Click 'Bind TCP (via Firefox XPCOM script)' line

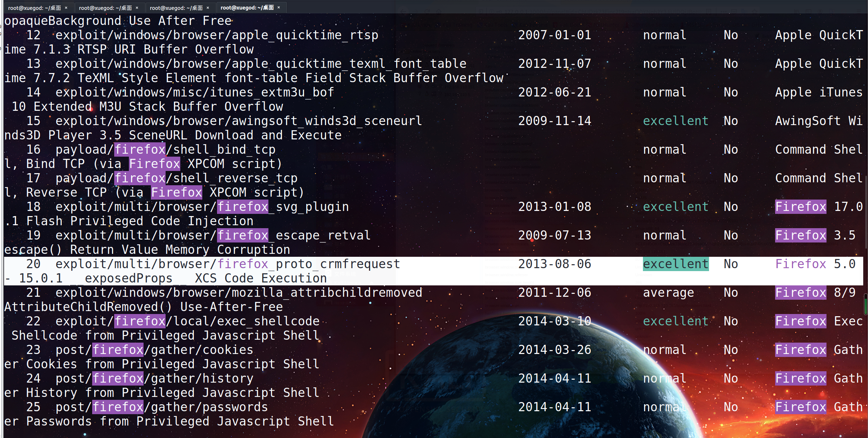(x=144, y=164)
